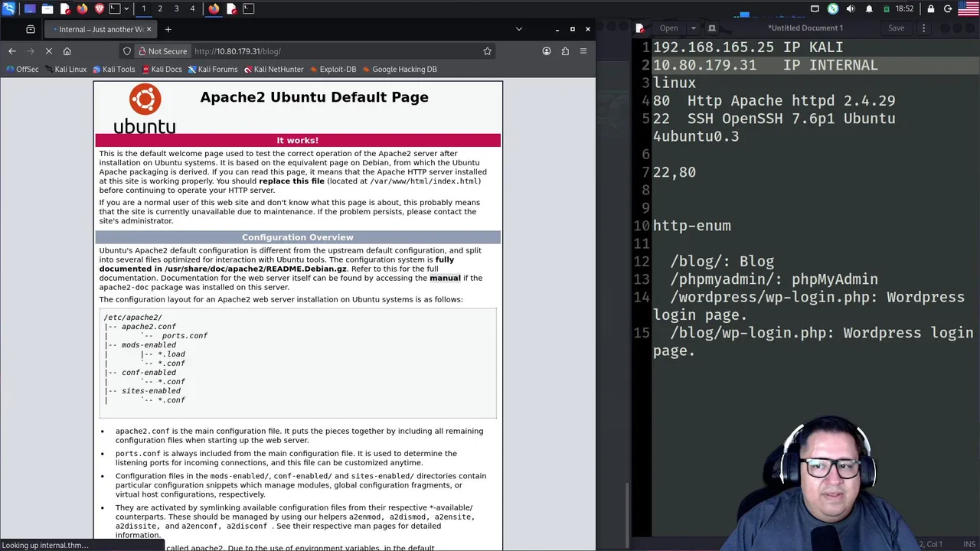Viewport: 980px width, 551px height.
Task: Launch the Brave browser from the panel
Action: (x=100, y=8)
